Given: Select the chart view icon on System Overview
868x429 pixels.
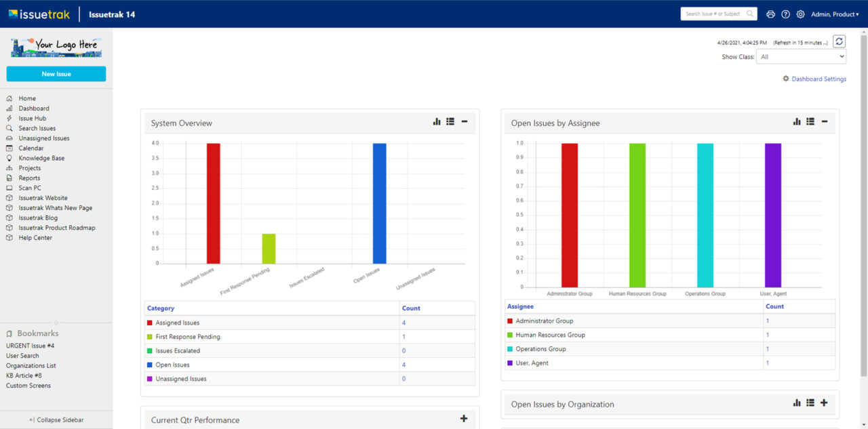Looking at the screenshot, I should point(436,121).
